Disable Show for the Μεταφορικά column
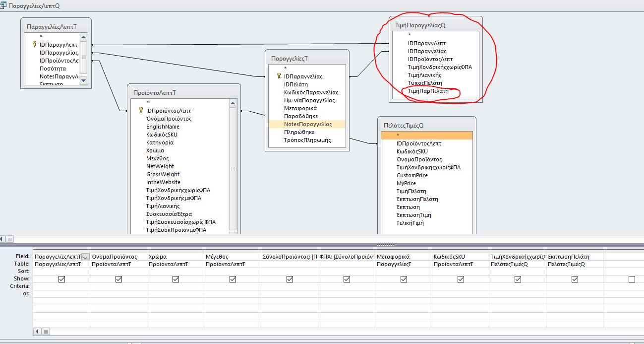Viewport: 644px width, 344px height. (403, 279)
